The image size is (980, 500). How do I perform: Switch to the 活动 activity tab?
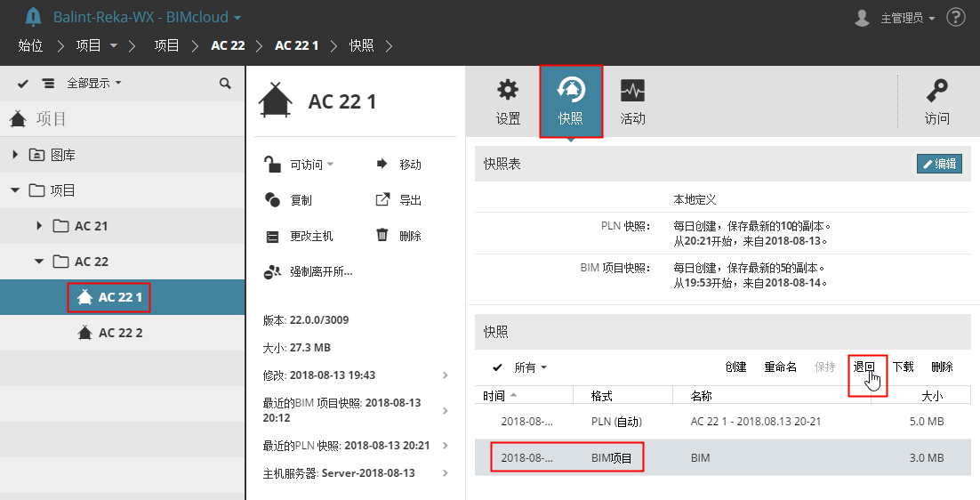click(632, 101)
